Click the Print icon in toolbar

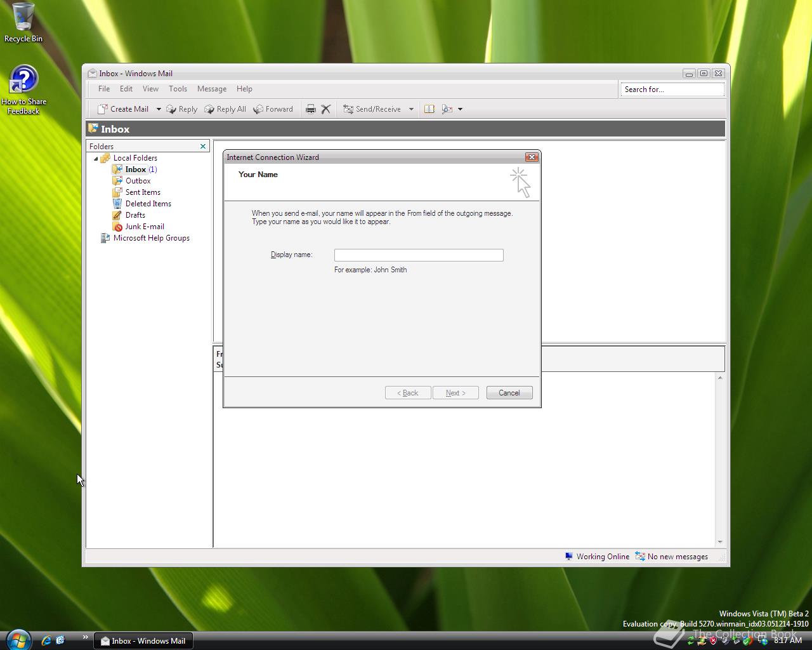pos(310,109)
